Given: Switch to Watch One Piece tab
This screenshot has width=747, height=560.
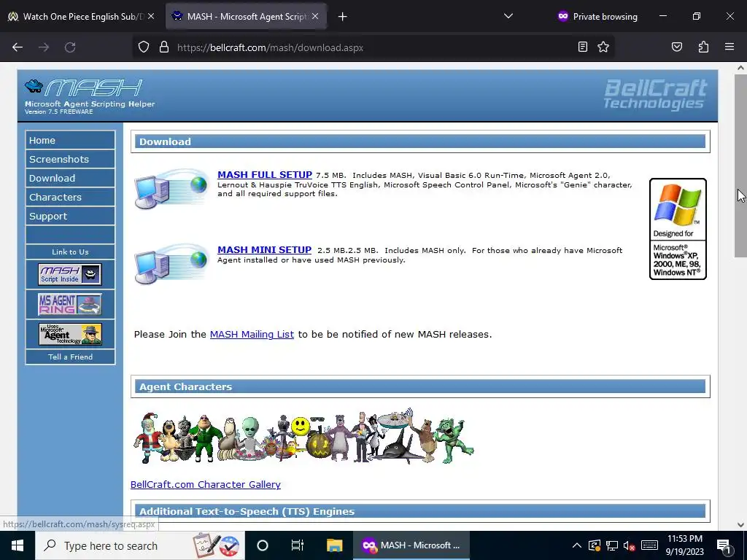Looking at the screenshot, I should coord(81,16).
